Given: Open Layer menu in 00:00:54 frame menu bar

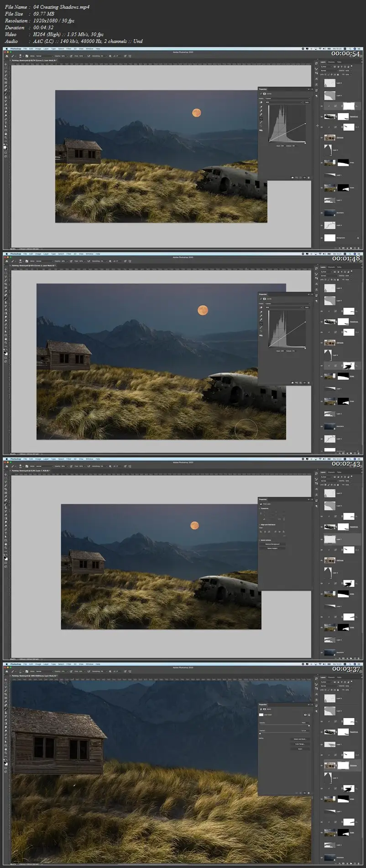Looking at the screenshot, I should 46,48.
